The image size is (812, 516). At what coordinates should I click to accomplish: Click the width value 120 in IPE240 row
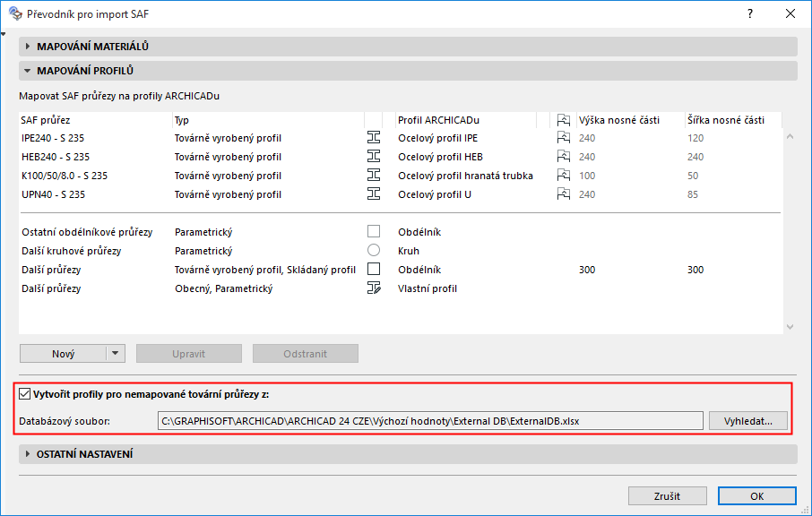[x=695, y=138]
